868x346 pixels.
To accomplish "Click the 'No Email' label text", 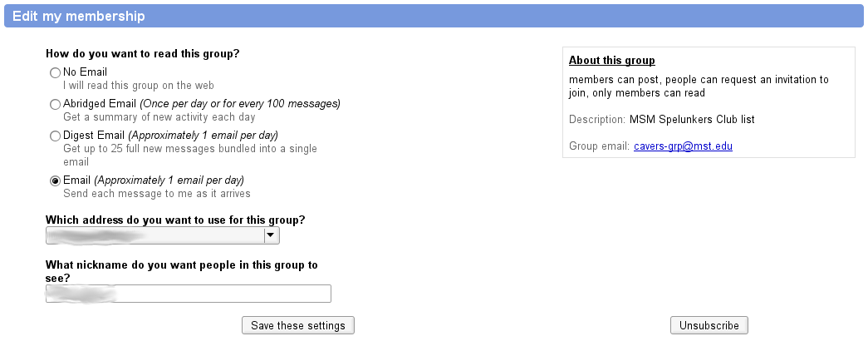I will pos(86,72).
